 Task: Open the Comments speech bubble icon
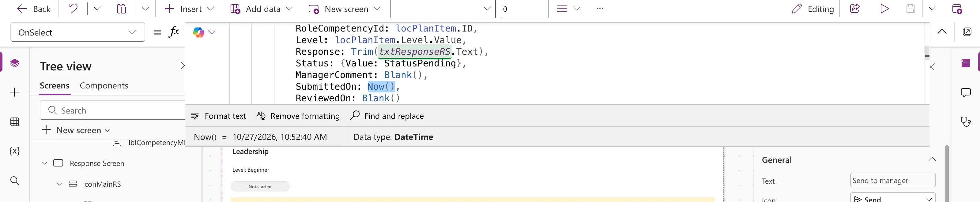(x=966, y=92)
